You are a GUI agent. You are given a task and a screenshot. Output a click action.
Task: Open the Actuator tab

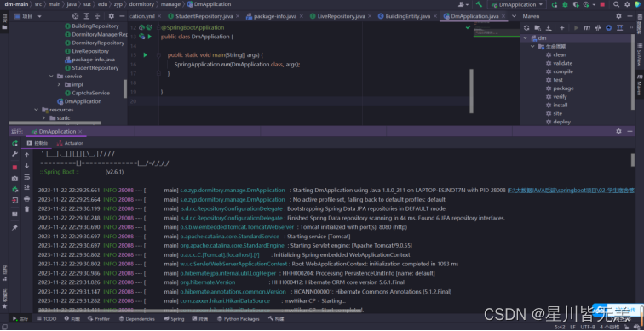pyautogui.click(x=70, y=143)
